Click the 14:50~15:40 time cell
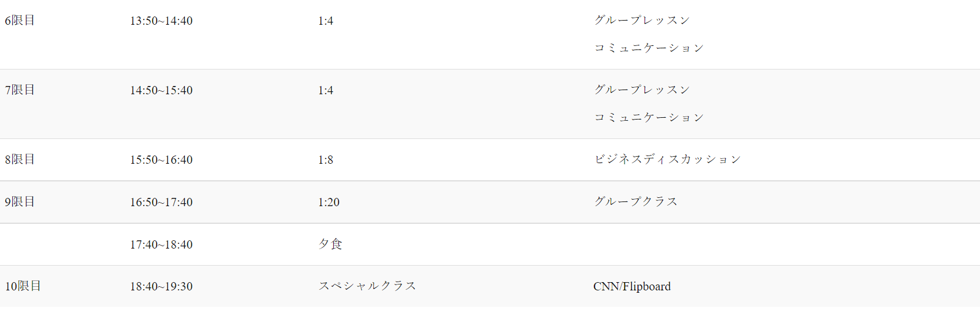980x311 pixels. (161, 90)
